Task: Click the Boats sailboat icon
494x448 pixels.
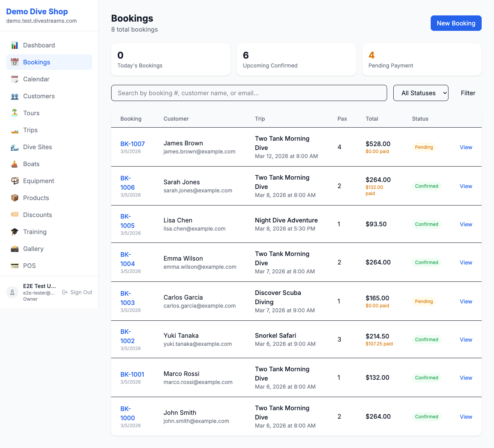Action: click(14, 164)
